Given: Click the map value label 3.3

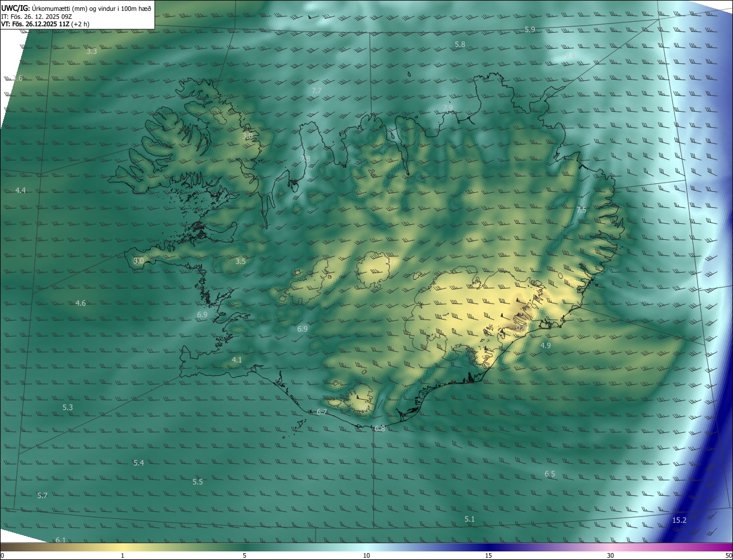Looking at the screenshot, I should pyautogui.click(x=92, y=52).
